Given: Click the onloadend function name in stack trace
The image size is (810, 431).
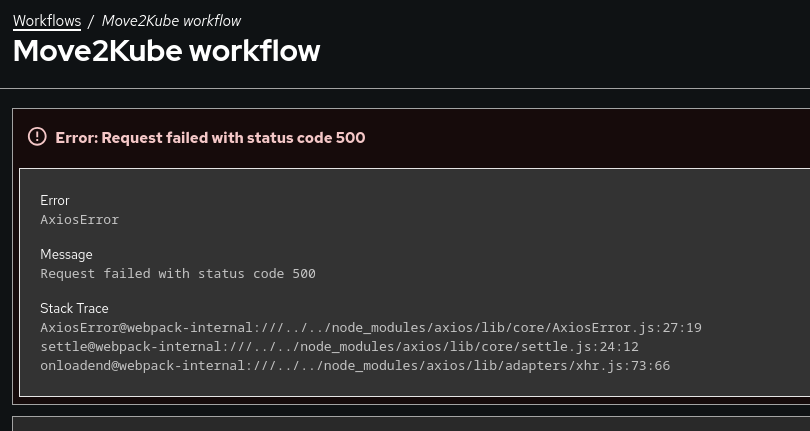Looking at the screenshot, I should coord(75,365).
